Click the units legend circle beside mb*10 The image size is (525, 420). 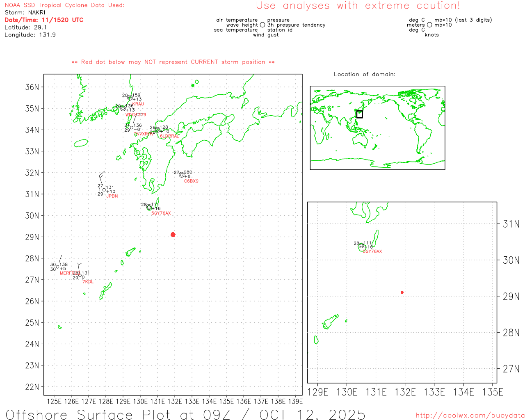[429, 25]
